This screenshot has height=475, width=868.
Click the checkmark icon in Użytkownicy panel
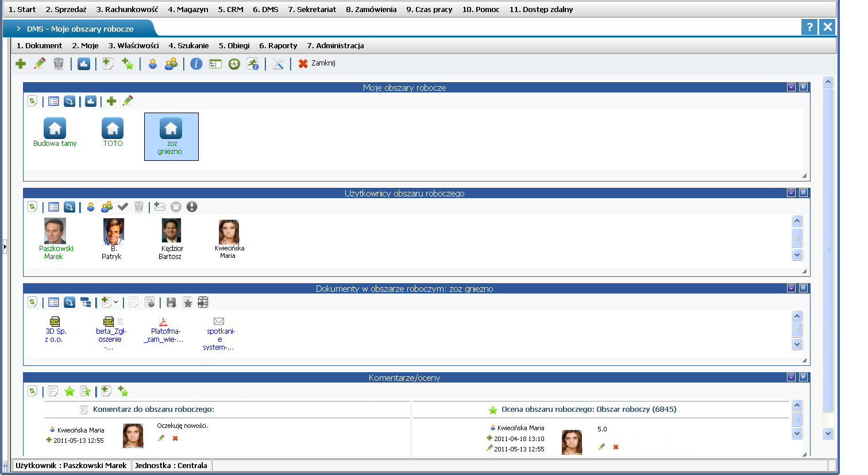pyautogui.click(x=123, y=207)
